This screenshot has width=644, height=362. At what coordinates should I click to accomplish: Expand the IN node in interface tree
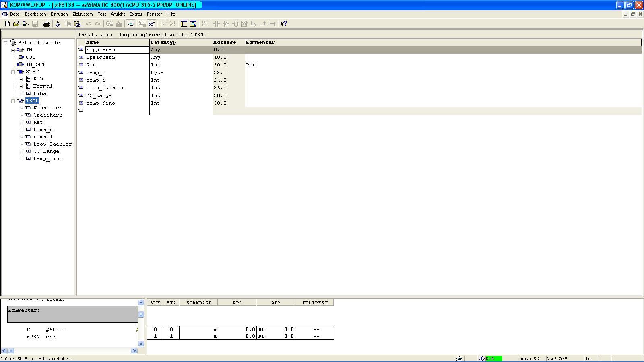13,50
